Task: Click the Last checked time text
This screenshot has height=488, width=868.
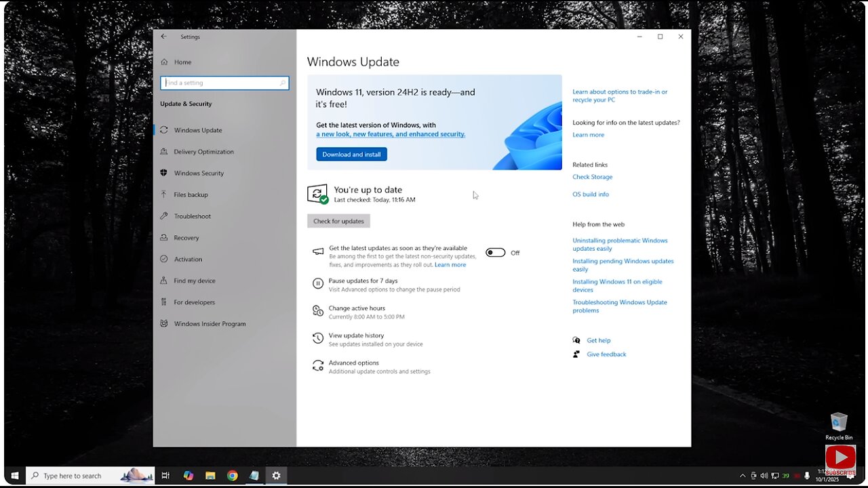Action: [374, 200]
